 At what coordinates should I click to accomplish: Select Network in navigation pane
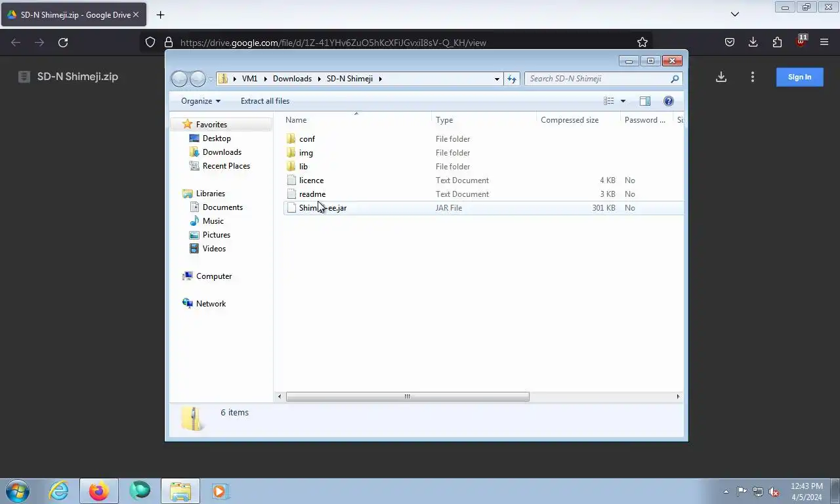(211, 304)
